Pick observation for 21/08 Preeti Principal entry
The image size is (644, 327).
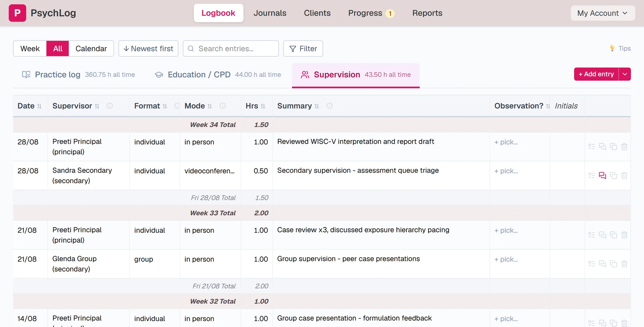[506, 230]
